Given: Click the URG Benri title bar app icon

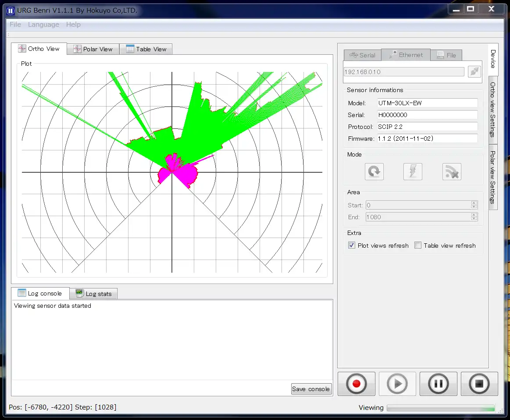Looking at the screenshot, I should pos(11,11).
